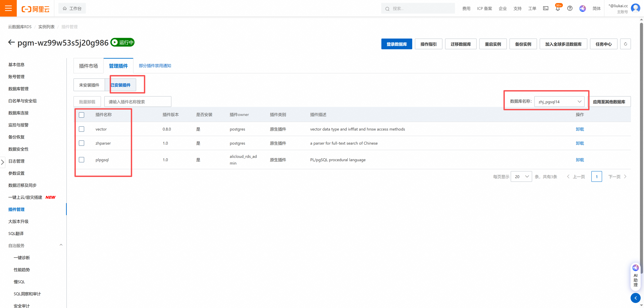Open the AI assistant floating icon
This screenshot has height=308, width=644.
click(x=635, y=268)
